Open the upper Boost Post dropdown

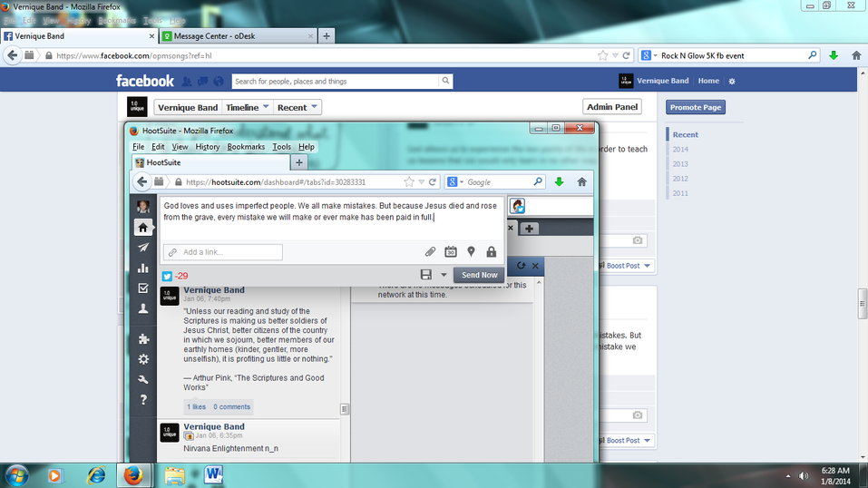pyautogui.click(x=647, y=266)
